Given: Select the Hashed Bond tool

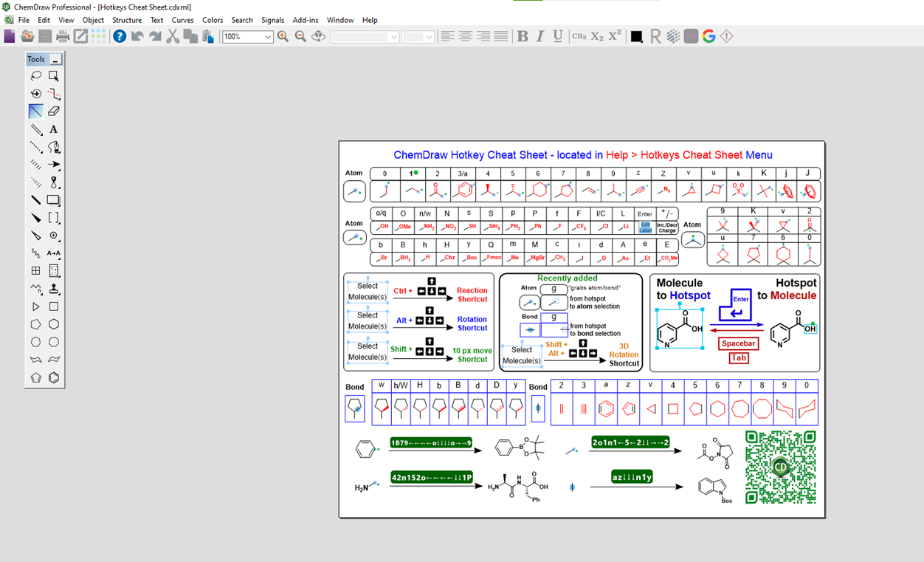Looking at the screenshot, I should click(x=35, y=165).
